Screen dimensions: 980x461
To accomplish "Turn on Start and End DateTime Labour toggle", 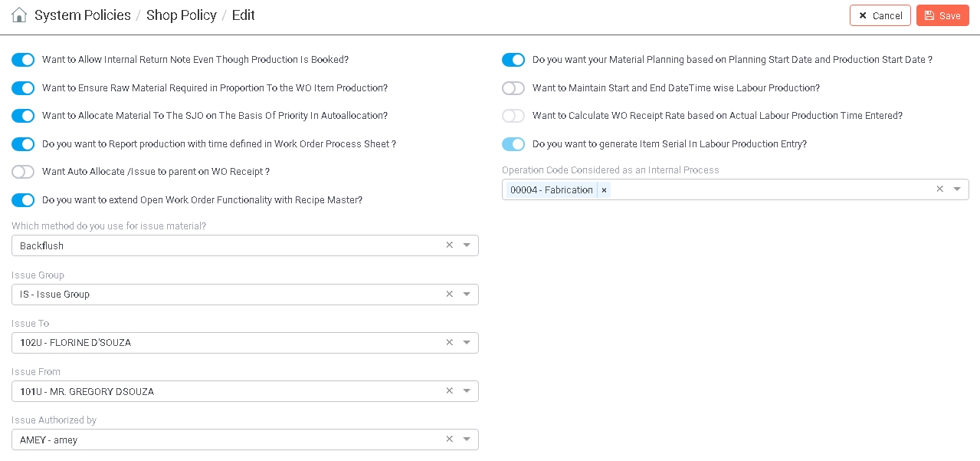I will coord(513,88).
